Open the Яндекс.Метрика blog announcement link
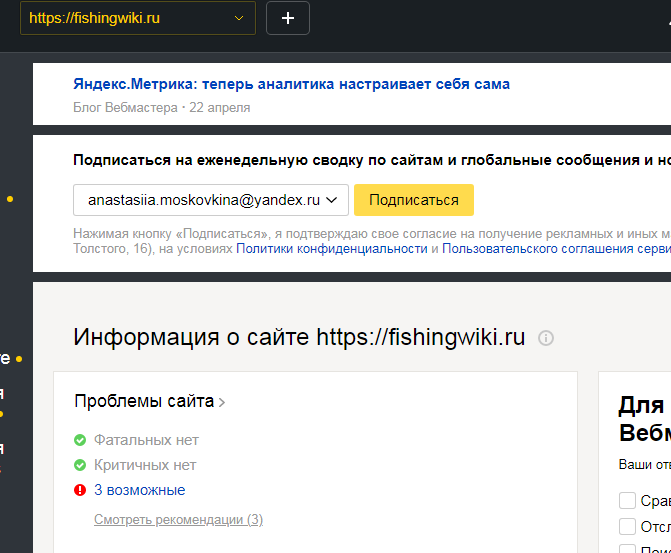Image resolution: width=671 pixels, height=553 pixels. 291,84
